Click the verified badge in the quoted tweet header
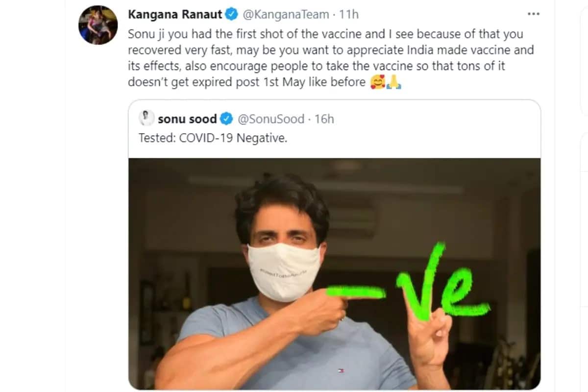 (226, 118)
